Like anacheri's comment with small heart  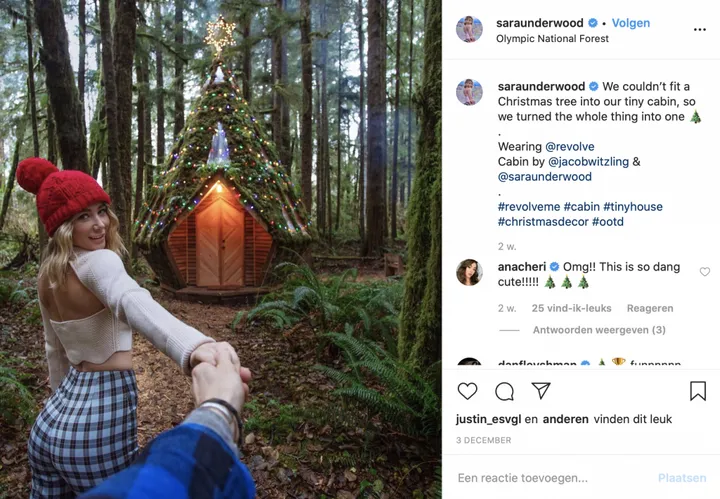click(x=705, y=272)
